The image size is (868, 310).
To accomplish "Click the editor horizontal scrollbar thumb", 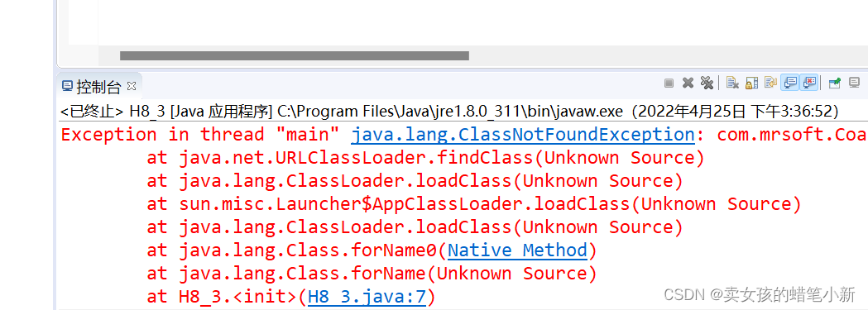I will tap(295, 55).
